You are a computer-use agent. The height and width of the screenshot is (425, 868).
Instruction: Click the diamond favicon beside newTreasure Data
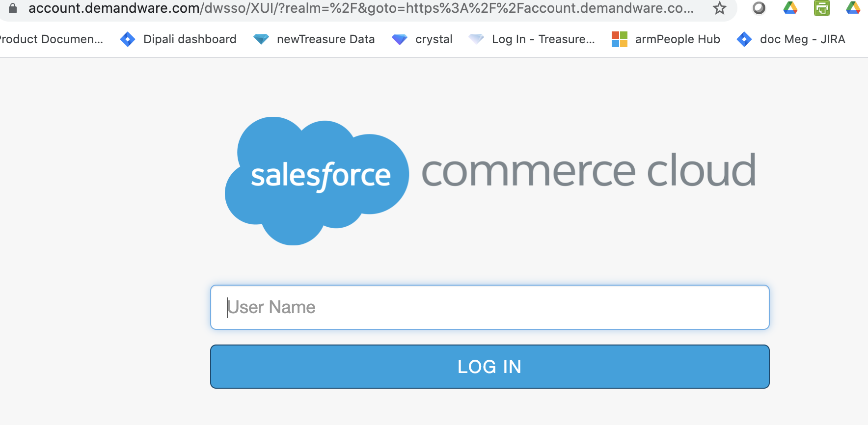click(x=261, y=39)
